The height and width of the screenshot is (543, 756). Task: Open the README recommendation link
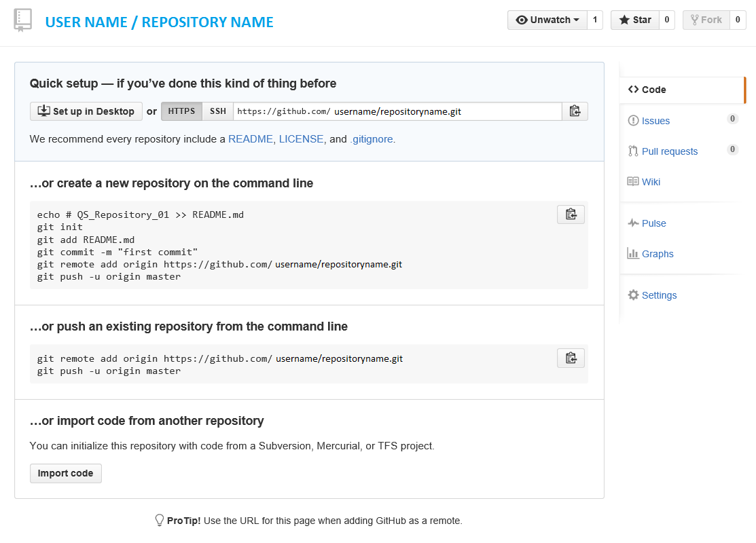click(x=251, y=138)
